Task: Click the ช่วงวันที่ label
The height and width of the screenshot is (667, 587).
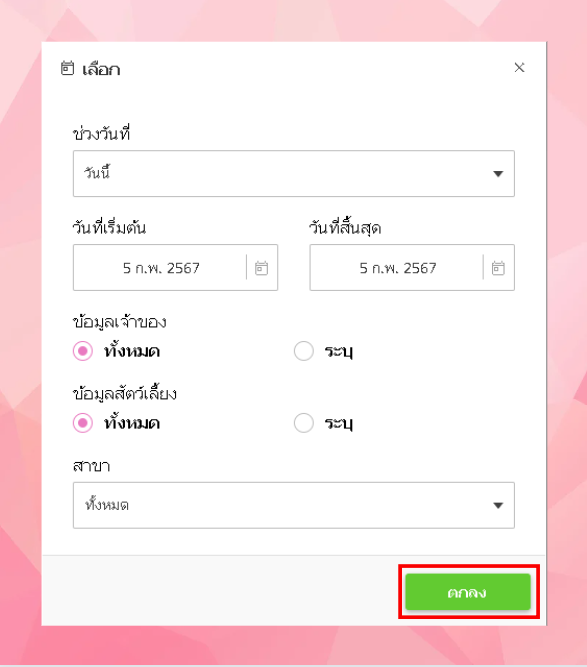Action: [x=101, y=133]
